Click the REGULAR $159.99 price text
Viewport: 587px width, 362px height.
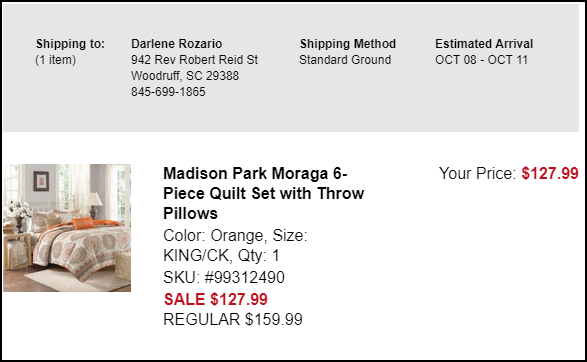tap(233, 319)
